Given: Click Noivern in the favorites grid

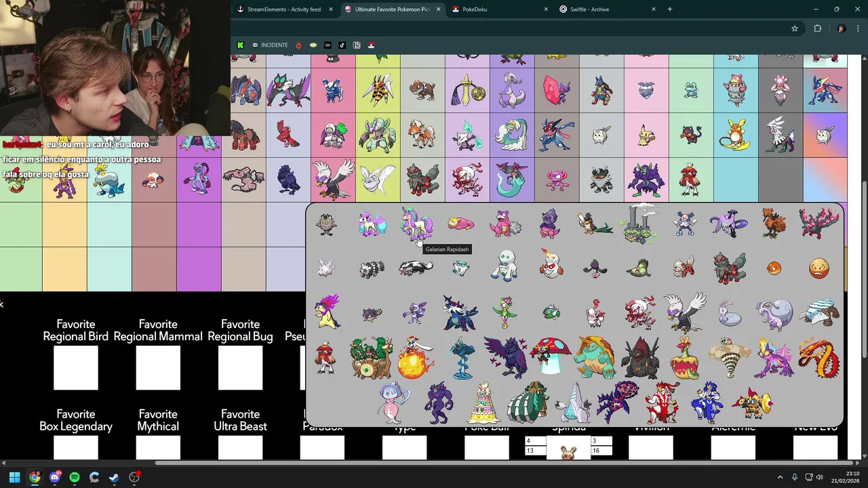Looking at the screenshot, I should [288, 89].
